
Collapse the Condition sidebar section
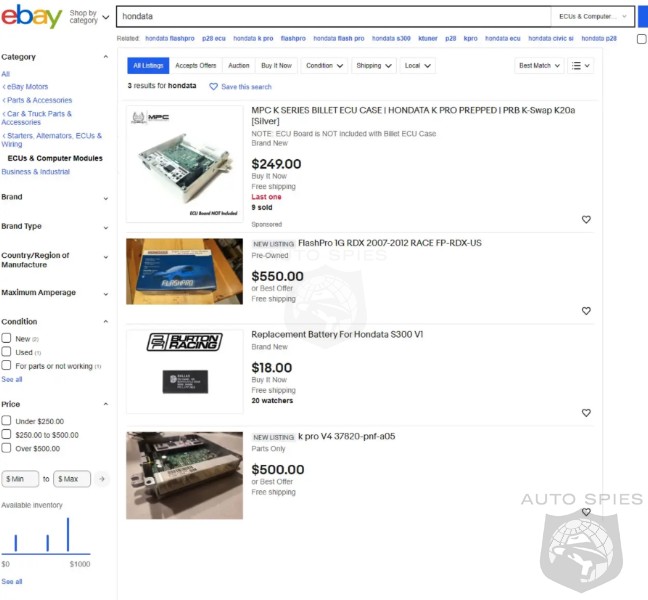[x=106, y=321]
